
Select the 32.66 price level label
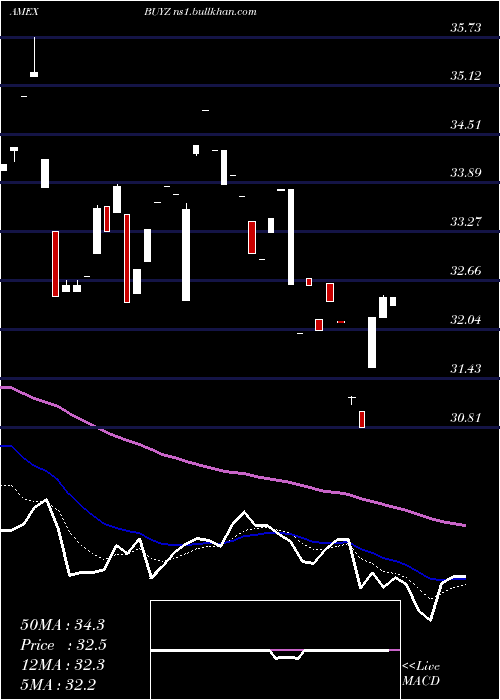[x=466, y=271]
